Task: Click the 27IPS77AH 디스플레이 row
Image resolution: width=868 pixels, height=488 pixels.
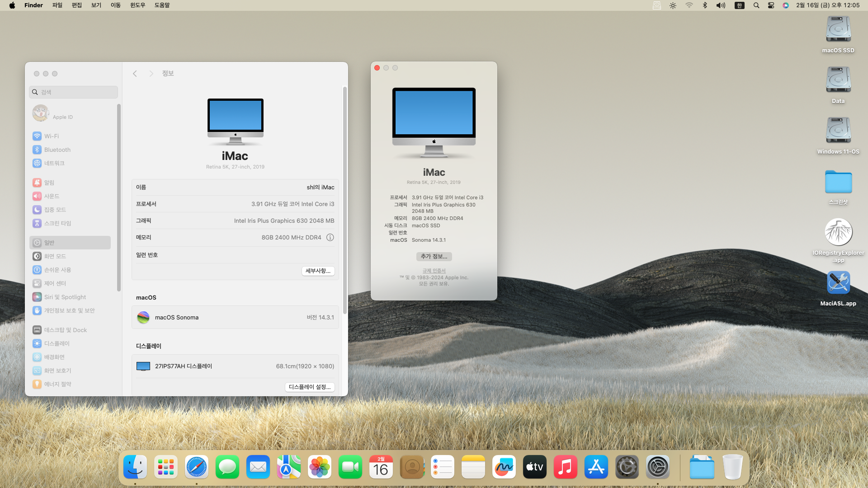Action: pos(235,366)
